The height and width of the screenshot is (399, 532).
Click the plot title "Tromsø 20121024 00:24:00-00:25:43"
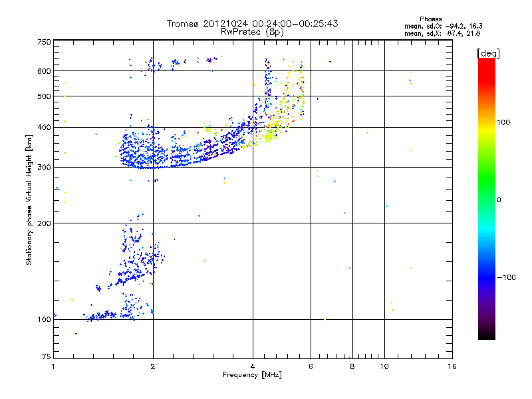[252, 23]
